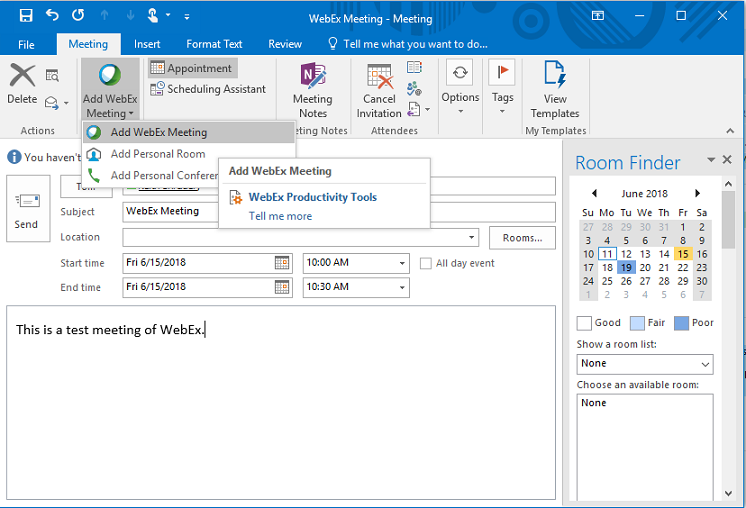This screenshot has height=508, width=746.
Task: Select June 15 in the calendar
Action: pos(683,254)
